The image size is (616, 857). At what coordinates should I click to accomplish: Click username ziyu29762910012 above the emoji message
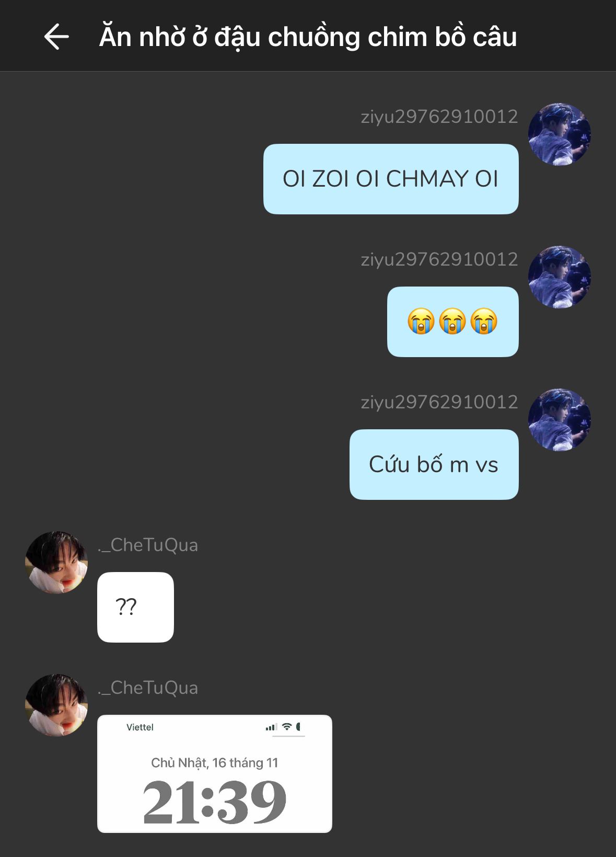click(x=439, y=259)
